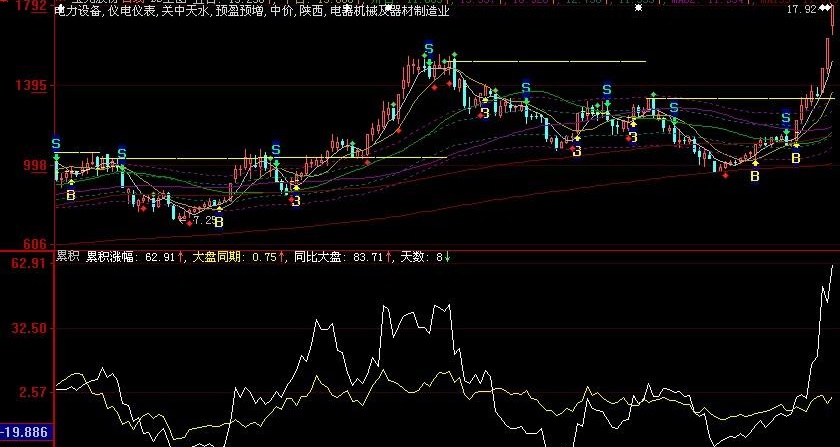This screenshot has width=840, height=447.
Task: Click the diamond icon beside the 17.92 label
Action: click(826, 9)
